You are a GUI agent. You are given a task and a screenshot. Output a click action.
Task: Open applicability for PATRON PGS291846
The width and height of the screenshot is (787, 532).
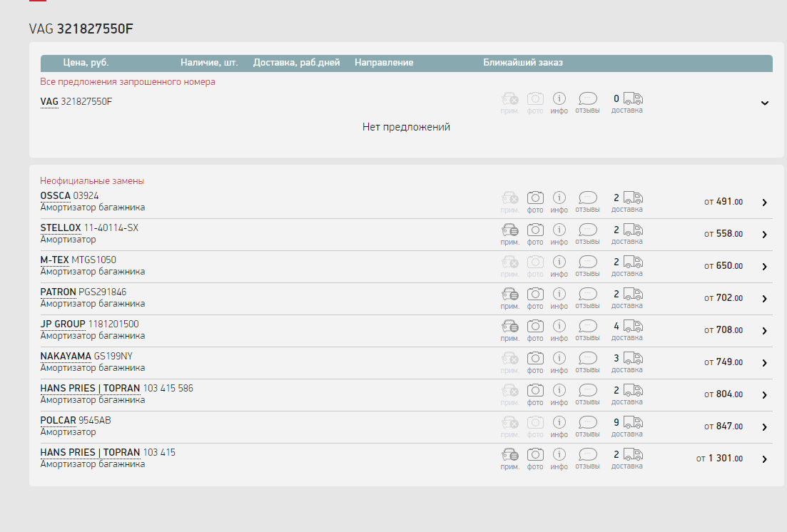[x=510, y=299]
